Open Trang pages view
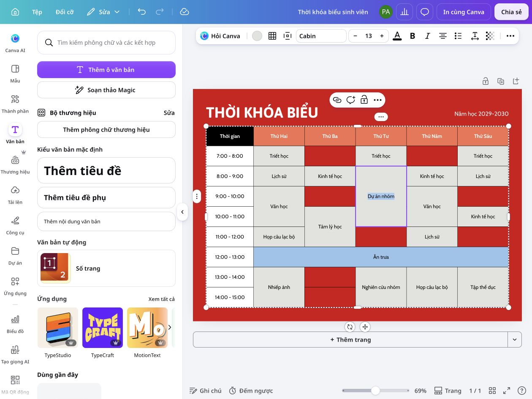532x399 pixels. 448,391
